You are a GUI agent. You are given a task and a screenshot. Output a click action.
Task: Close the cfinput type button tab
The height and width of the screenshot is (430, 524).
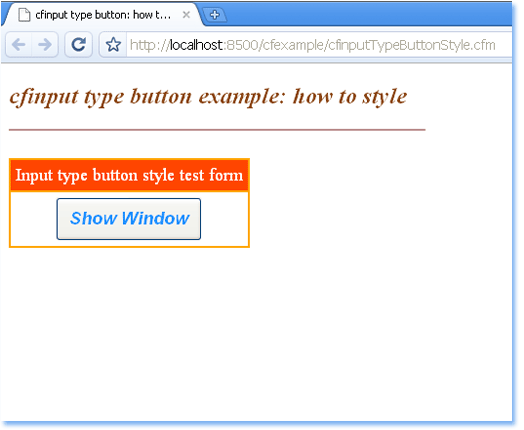(186, 15)
